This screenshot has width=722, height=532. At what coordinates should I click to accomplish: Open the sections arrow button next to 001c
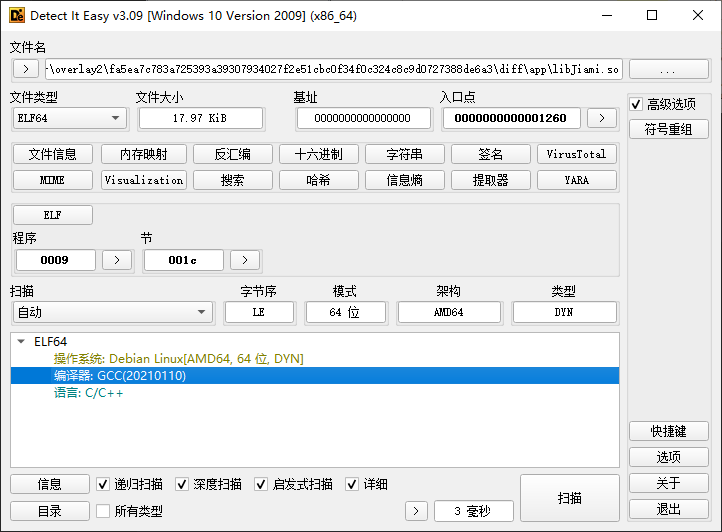click(x=245, y=260)
